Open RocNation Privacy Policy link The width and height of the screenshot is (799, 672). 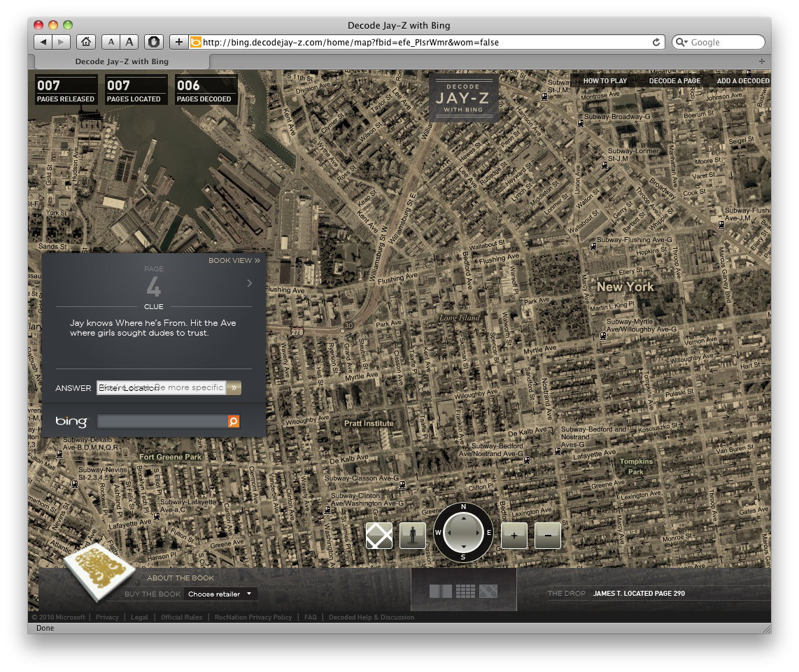(x=253, y=617)
